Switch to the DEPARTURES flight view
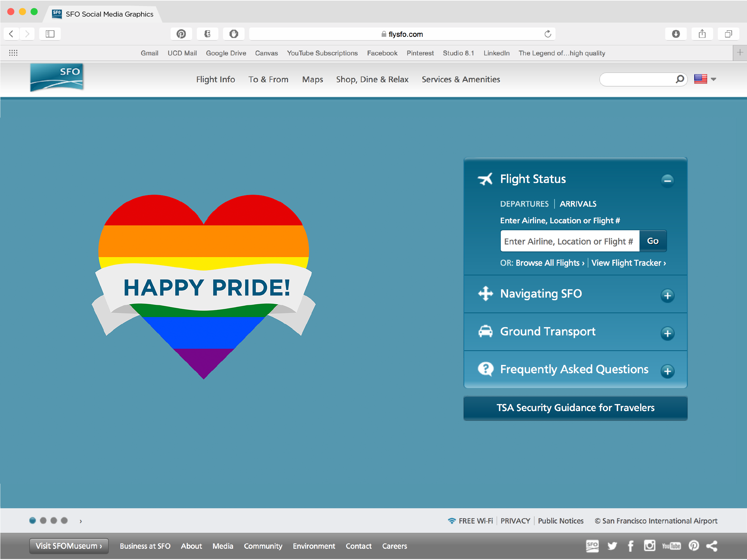Viewport: 747px width, 560px height. click(x=524, y=204)
